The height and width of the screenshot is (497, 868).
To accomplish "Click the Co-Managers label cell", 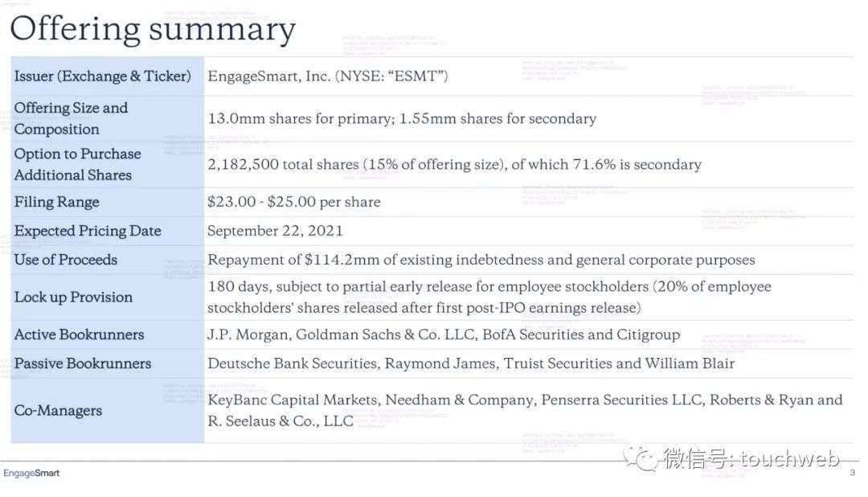I will point(108,411).
